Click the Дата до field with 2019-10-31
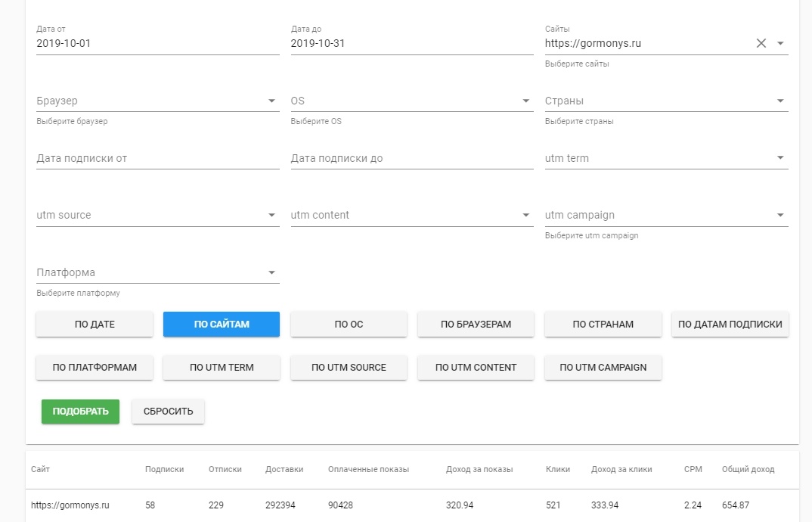This screenshot has width=812, height=522. tap(412, 44)
